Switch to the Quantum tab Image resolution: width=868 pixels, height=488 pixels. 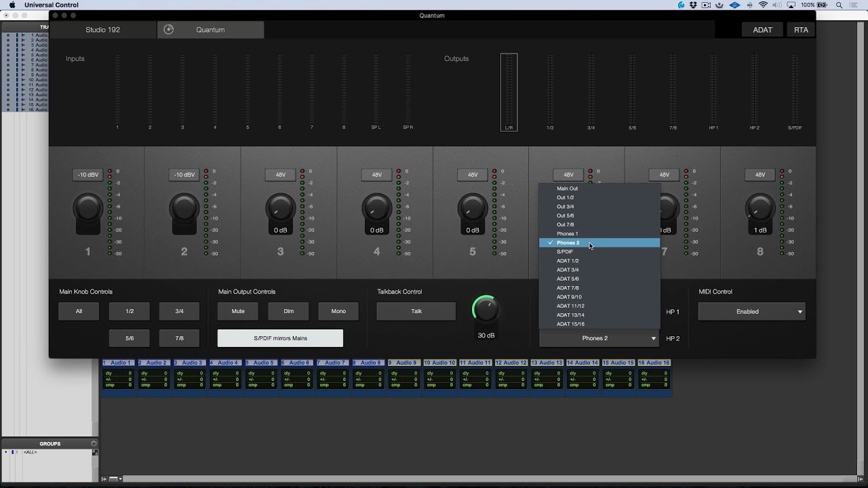211,30
